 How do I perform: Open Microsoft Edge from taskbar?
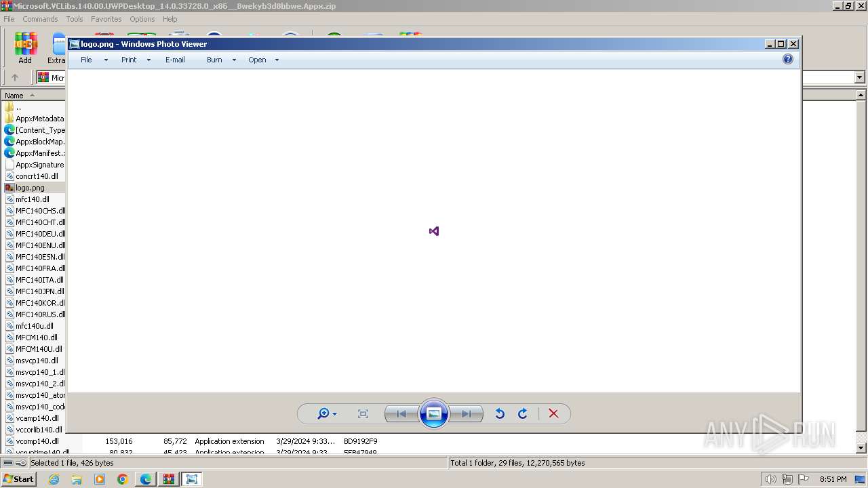[x=146, y=479]
